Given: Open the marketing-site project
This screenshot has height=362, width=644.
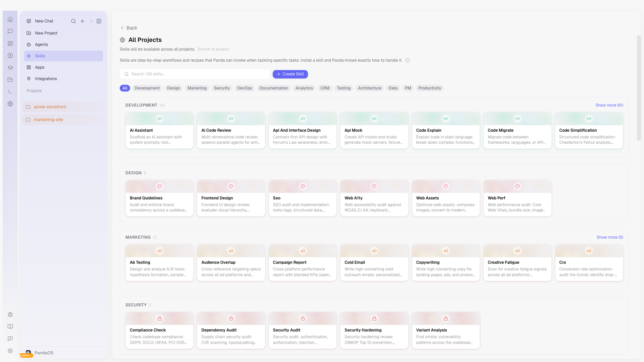Looking at the screenshot, I should [x=63, y=120].
